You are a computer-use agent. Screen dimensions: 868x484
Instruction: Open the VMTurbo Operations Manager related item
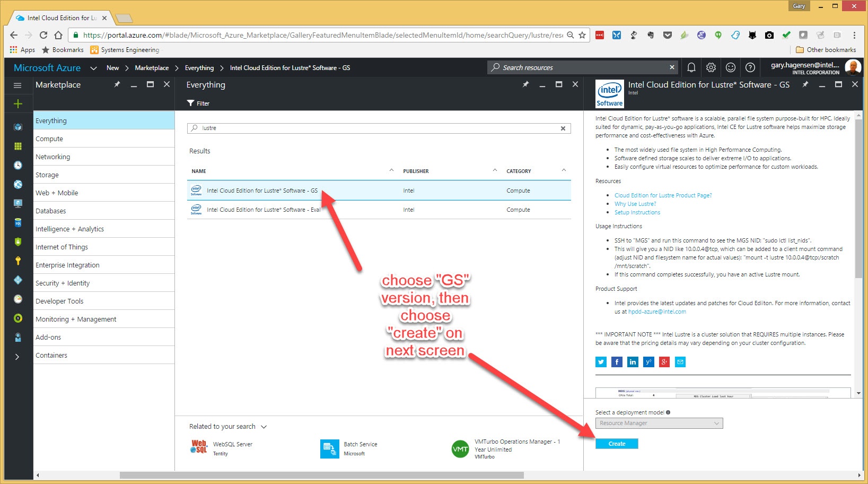pos(505,449)
